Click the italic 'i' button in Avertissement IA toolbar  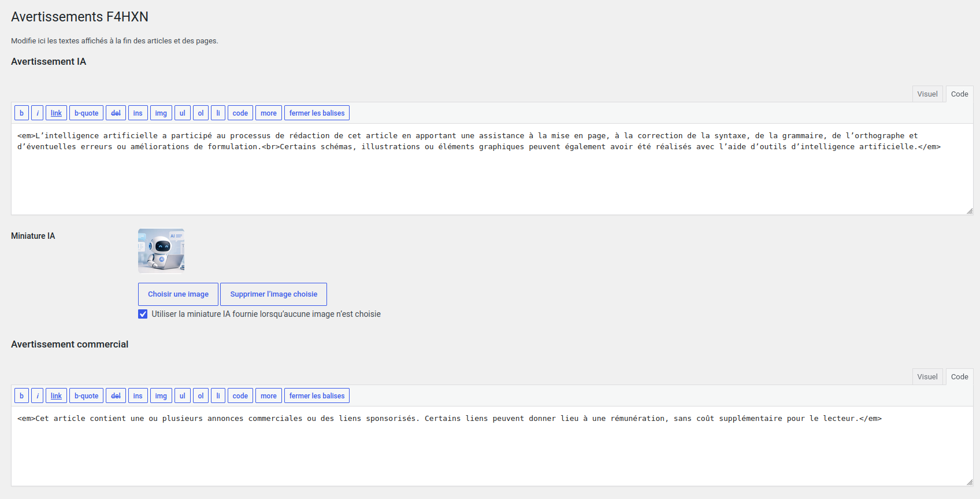(x=37, y=113)
